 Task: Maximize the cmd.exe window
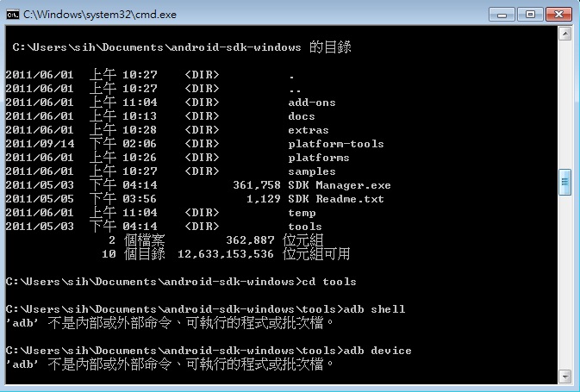tap(530, 15)
